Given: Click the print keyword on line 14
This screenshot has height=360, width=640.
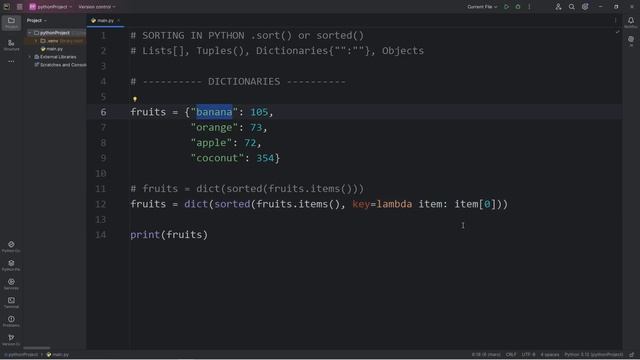Looking at the screenshot, I should coord(145,235).
